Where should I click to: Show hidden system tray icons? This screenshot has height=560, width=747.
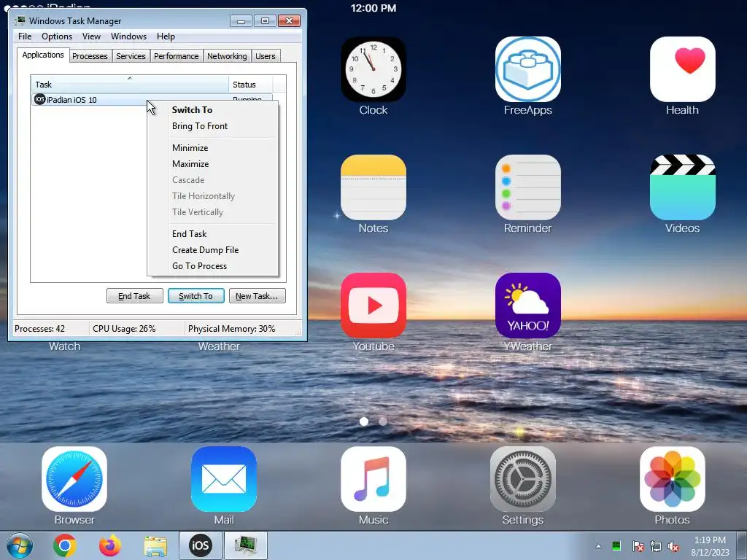(598, 546)
